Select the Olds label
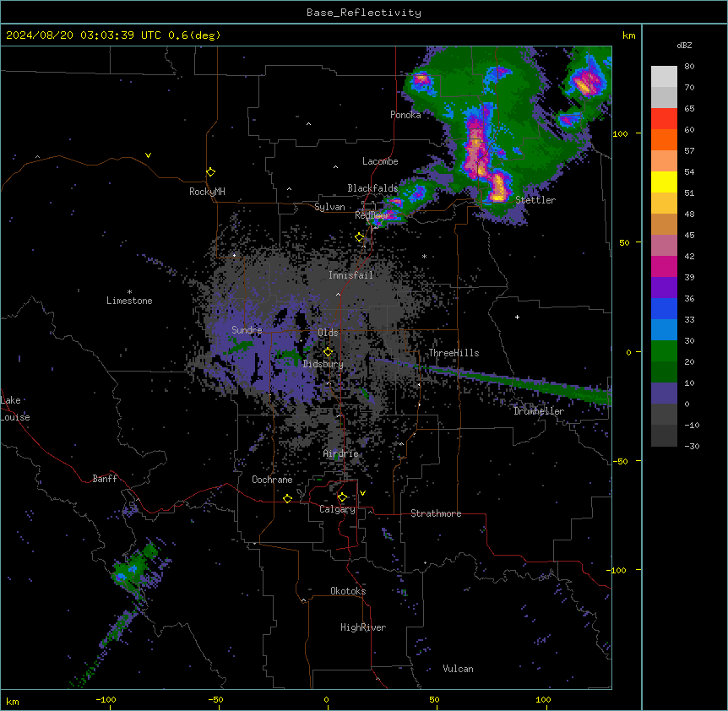 point(328,333)
